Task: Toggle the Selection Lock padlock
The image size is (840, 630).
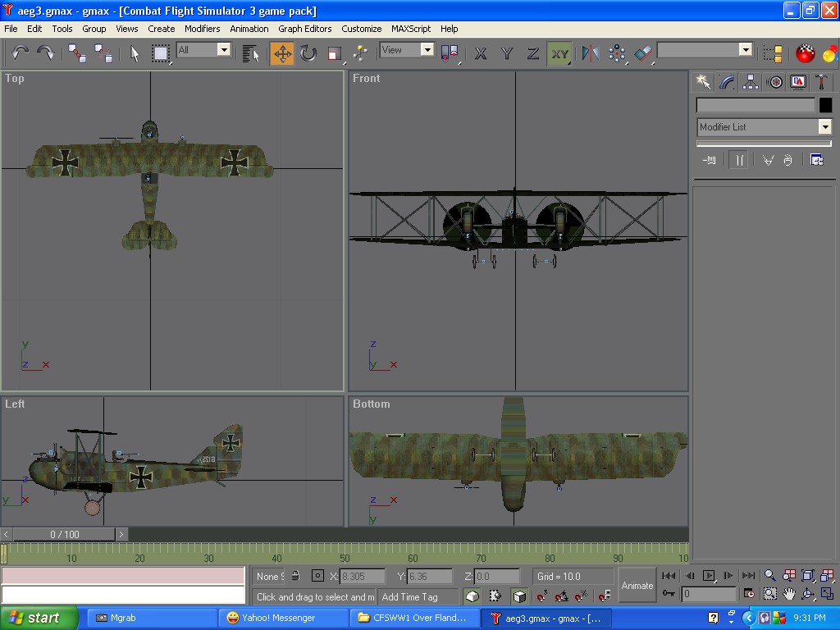Action: (295, 576)
